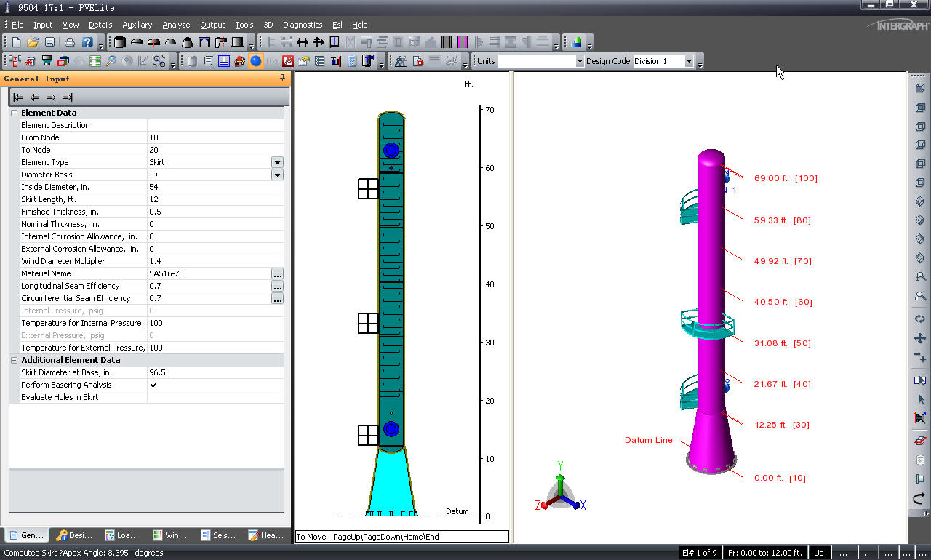Click the horizontal double-arrow toolbar icon

click(x=303, y=43)
